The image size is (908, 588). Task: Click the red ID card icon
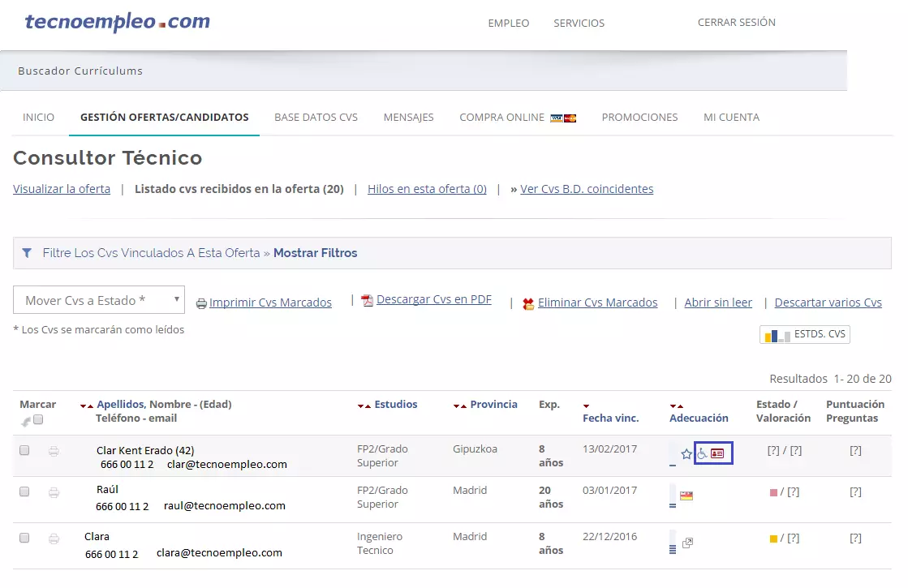point(717,454)
